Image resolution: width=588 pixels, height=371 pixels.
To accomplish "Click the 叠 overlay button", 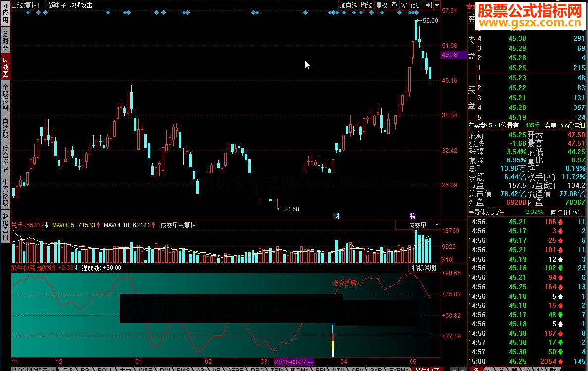I will (x=395, y=5).
